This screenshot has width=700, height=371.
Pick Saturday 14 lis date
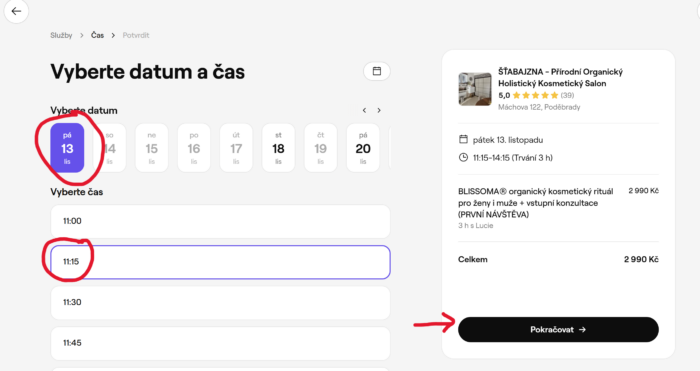109,148
